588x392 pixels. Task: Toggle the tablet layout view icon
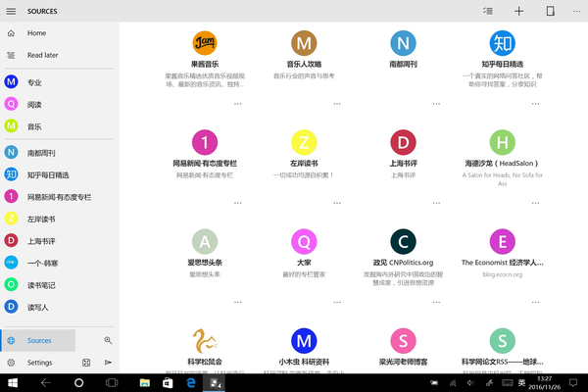tap(550, 11)
